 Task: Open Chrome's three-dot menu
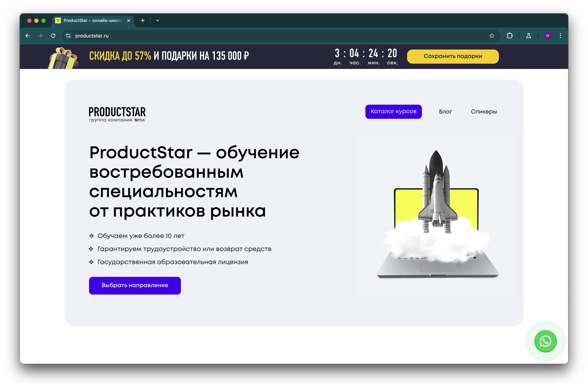click(x=560, y=36)
